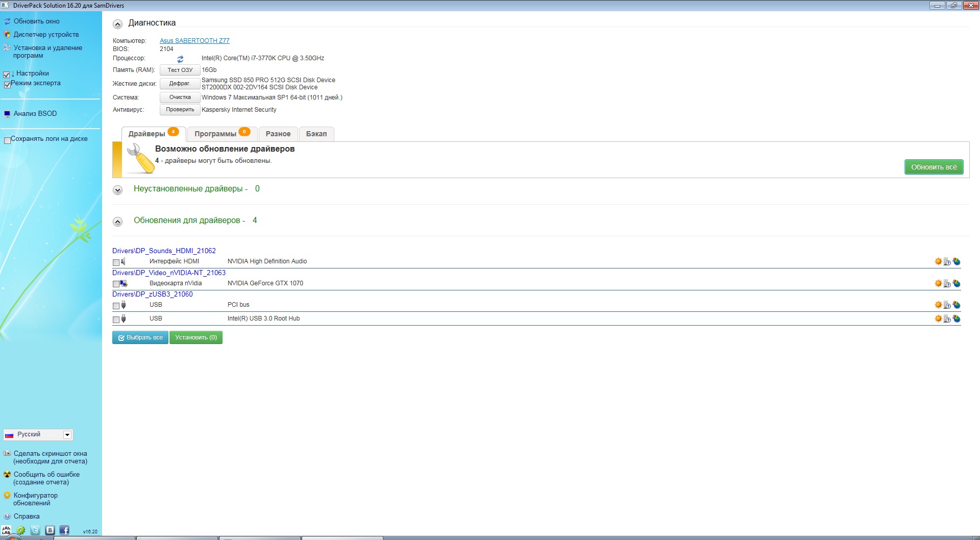Click the web globe icon for NVIDIA High Definition Audio
Viewport: 980px width, 540px height.
pos(957,261)
